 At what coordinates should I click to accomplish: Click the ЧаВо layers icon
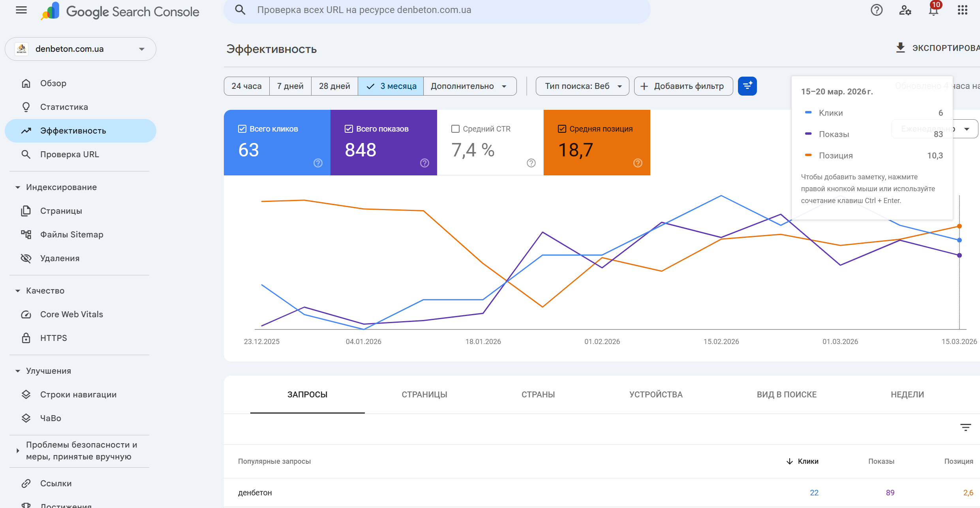coord(26,418)
